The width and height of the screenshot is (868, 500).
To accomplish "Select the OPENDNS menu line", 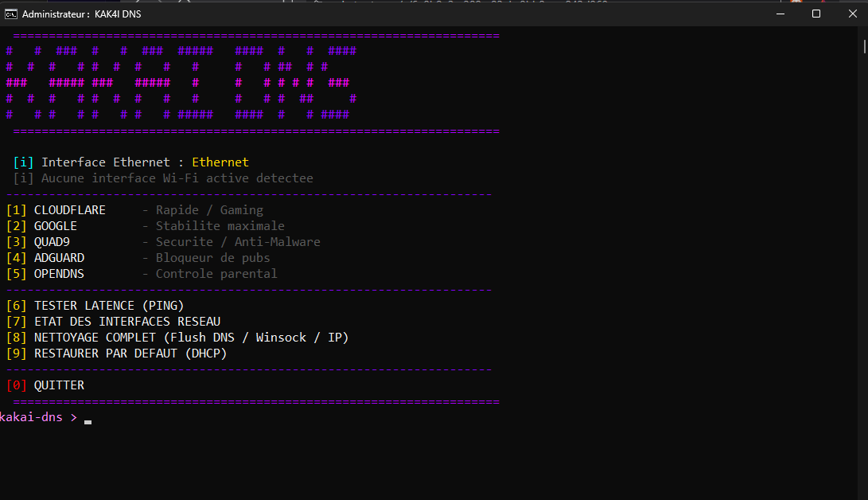I will 142,274.
